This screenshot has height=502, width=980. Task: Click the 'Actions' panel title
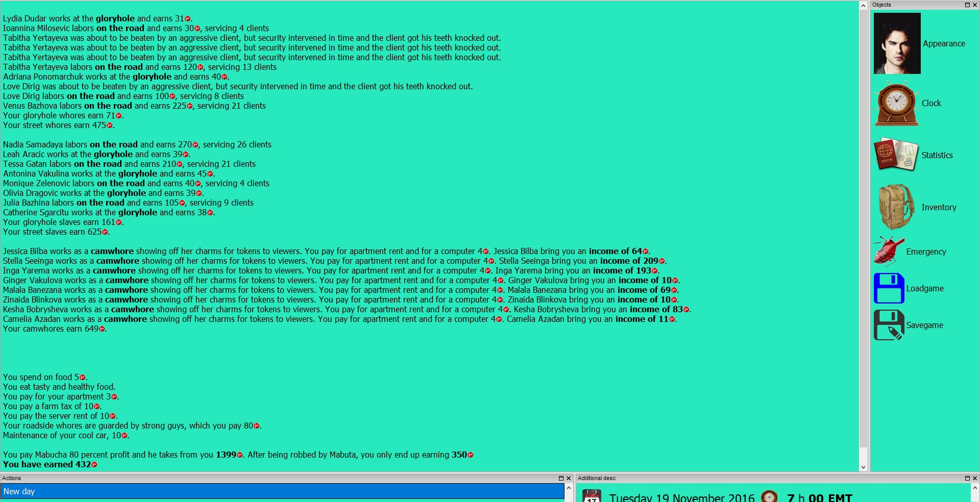(11, 478)
